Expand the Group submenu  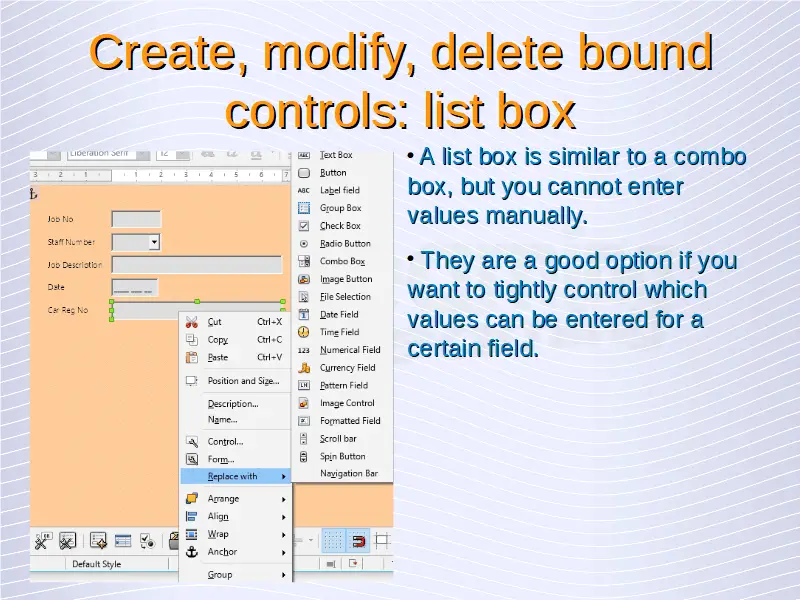tap(236, 574)
